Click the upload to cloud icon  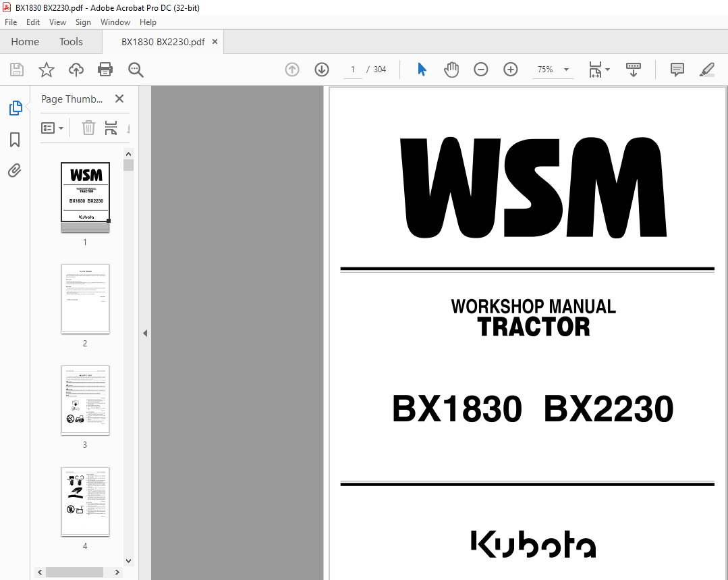click(x=76, y=70)
